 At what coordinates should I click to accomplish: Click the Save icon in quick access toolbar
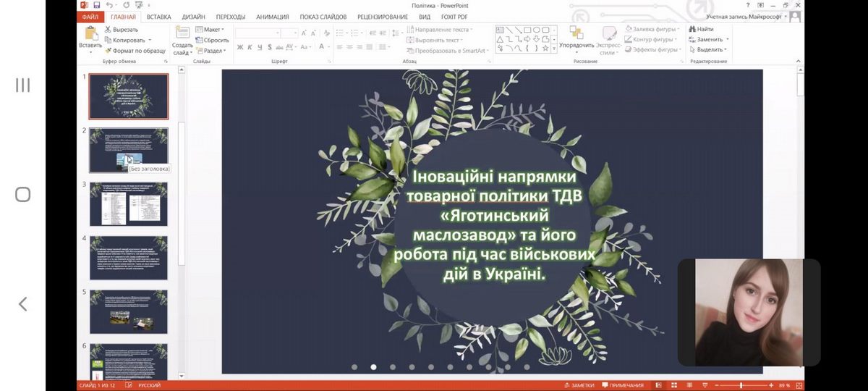pyautogui.click(x=96, y=5)
